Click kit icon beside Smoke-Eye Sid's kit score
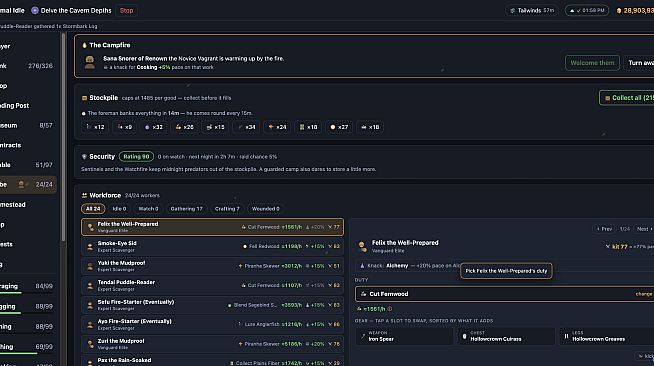This screenshot has height=366, width=654. pyautogui.click(x=330, y=246)
